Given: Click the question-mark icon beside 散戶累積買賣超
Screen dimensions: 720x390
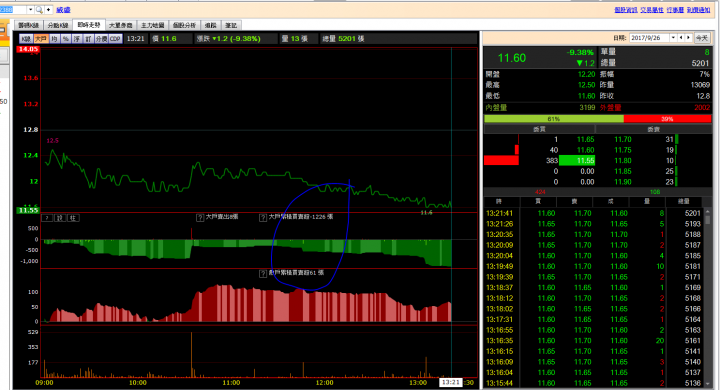Looking at the screenshot, I should pos(263,274).
